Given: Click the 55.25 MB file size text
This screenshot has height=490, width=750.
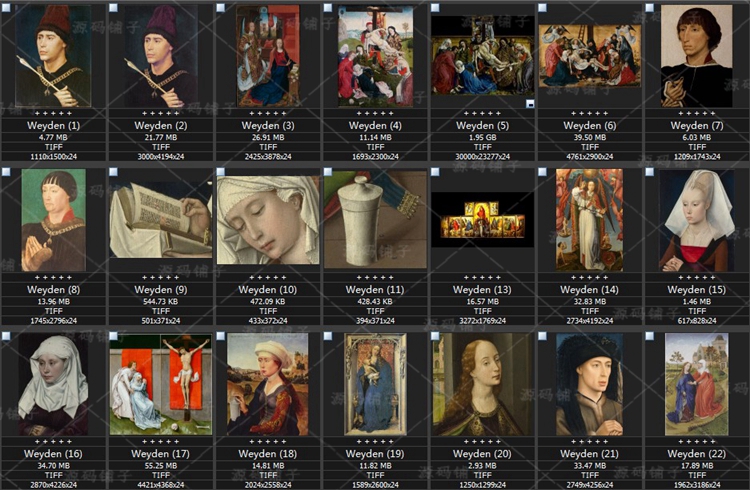Looking at the screenshot, I should click(x=161, y=466).
